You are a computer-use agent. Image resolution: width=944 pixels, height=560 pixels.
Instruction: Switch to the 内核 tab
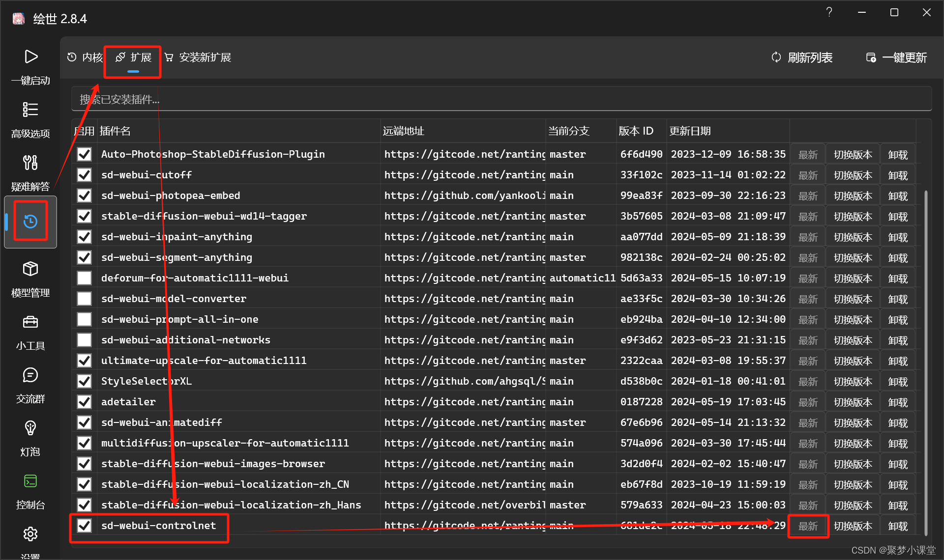85,57
